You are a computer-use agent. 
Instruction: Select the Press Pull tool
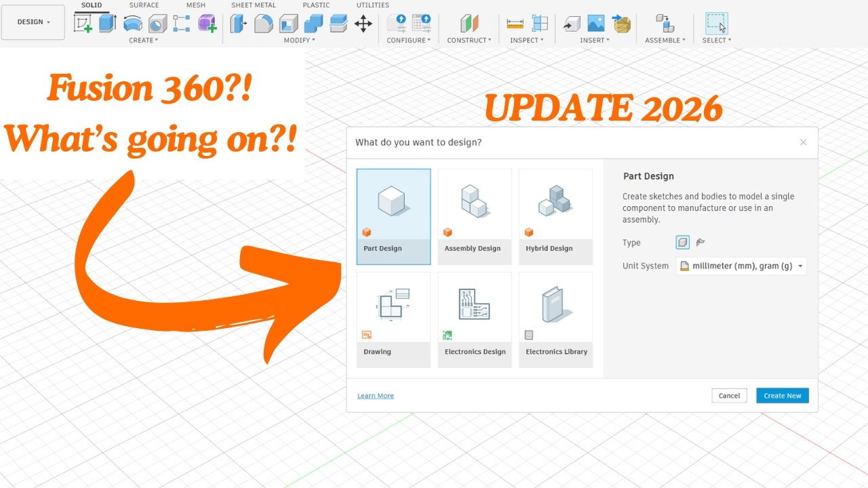(x=238, y=24)
